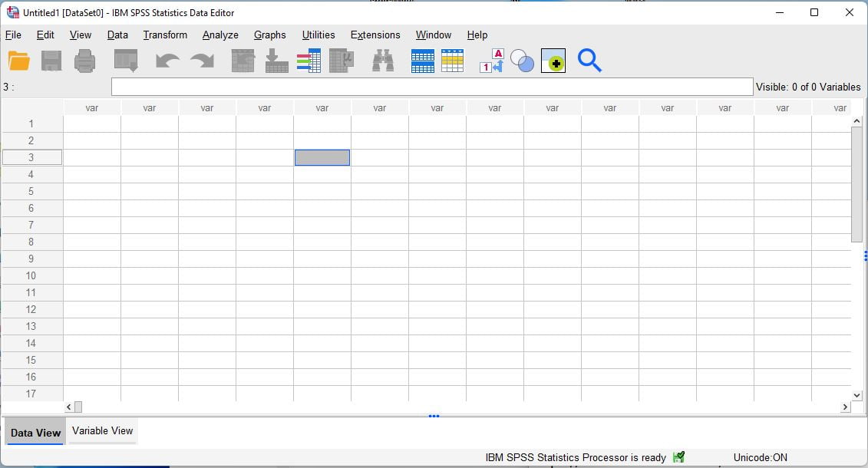Click the vertical scrollbar up arrow
This screenshot has width=868, height=468.
(x=857, y=121)
